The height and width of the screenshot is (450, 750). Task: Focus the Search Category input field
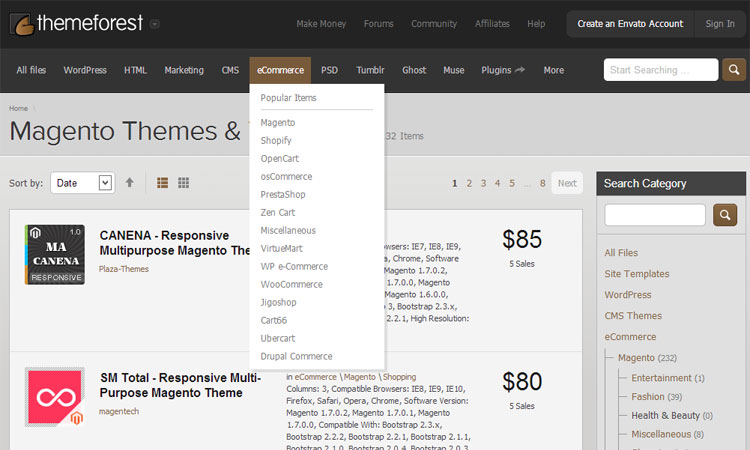[655, 215]
